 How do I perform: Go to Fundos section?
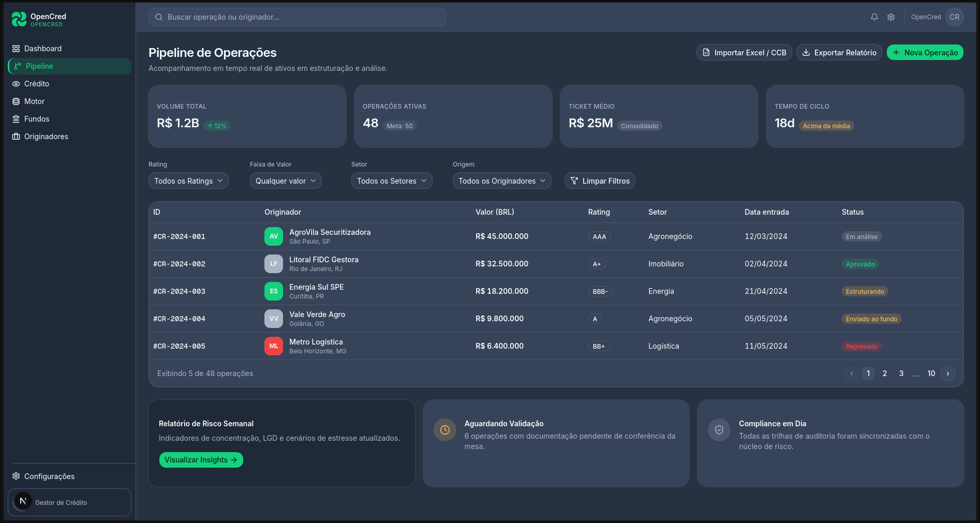69,119
